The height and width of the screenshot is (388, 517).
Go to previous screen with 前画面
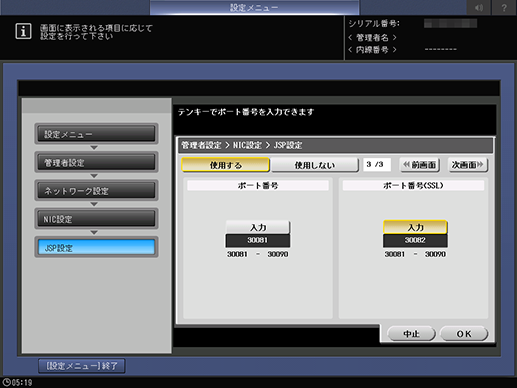pyautogui.click(x=420, y=165)
